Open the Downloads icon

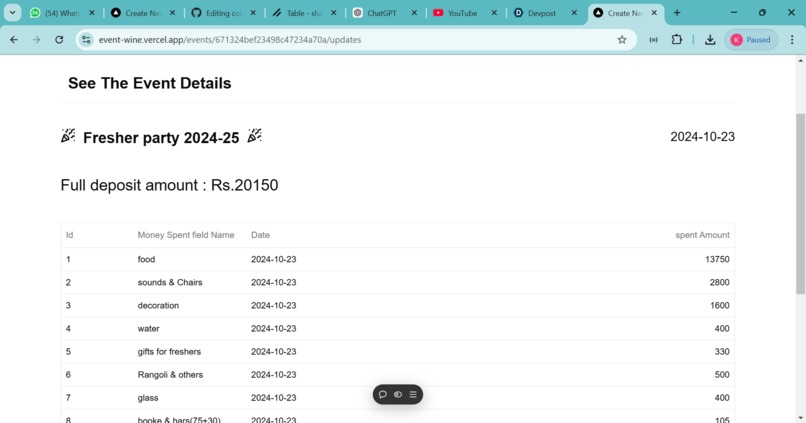[x=710, y=40]
